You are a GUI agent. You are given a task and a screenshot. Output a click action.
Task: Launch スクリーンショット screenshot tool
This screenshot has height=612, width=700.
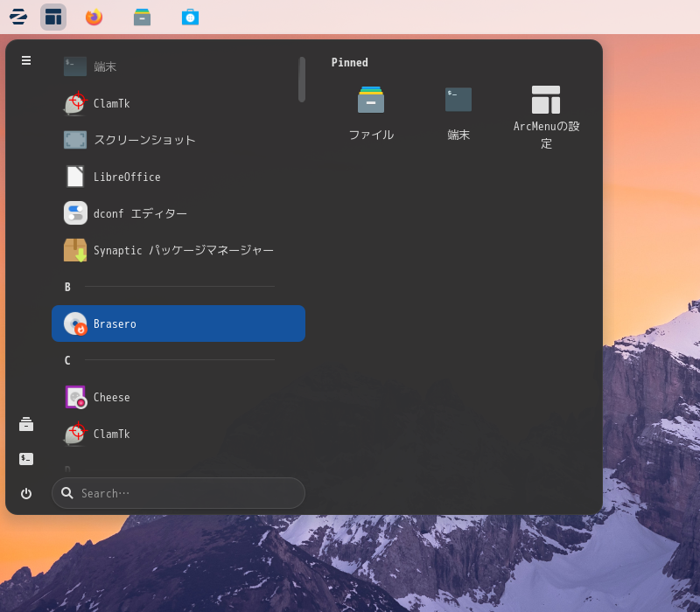click(x=178, y=140)
